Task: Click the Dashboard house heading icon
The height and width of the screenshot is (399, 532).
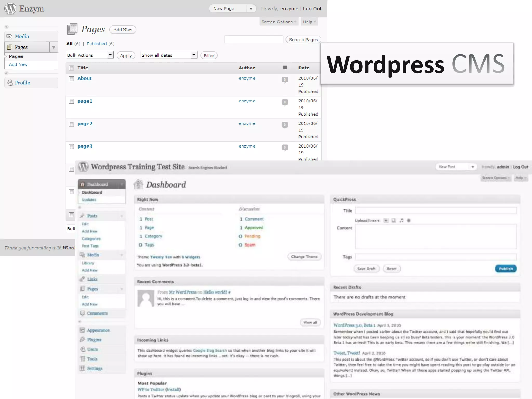Action: 138,184
